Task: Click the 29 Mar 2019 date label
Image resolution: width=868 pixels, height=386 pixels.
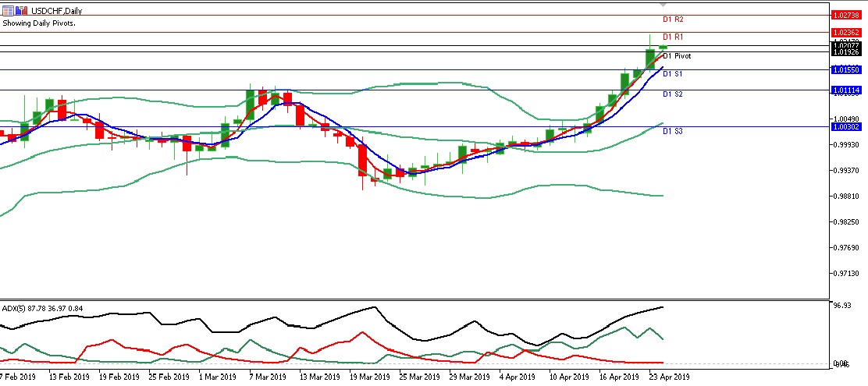Action: coord(469,377)
